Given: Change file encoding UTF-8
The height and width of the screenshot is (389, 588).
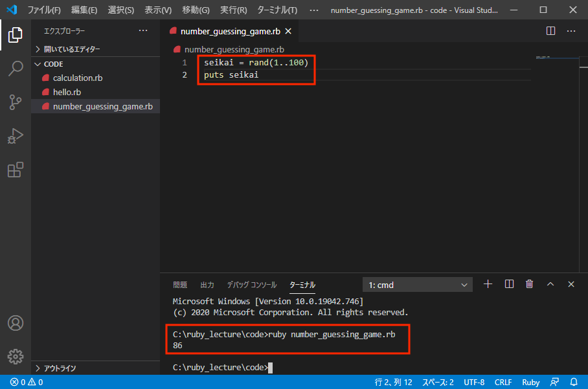Looking at the screenshot, I should (474, 382).
